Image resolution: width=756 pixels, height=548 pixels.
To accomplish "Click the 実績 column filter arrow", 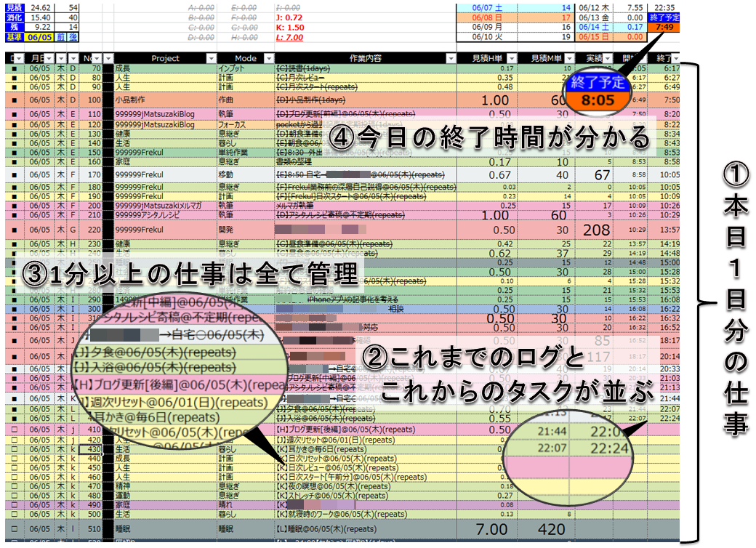I will (x=608, y=58).
